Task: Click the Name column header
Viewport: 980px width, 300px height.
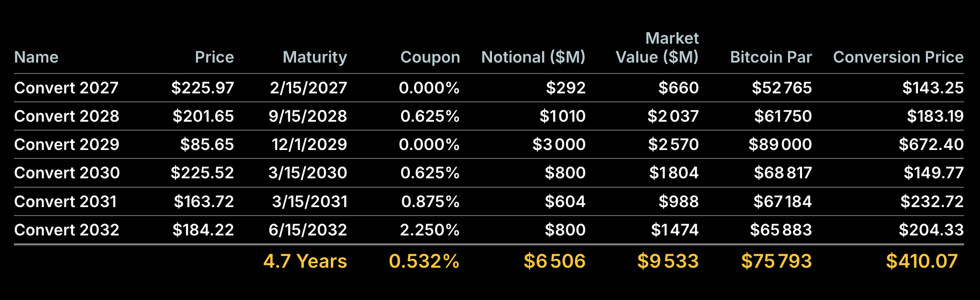Action: tap(36, 57)
